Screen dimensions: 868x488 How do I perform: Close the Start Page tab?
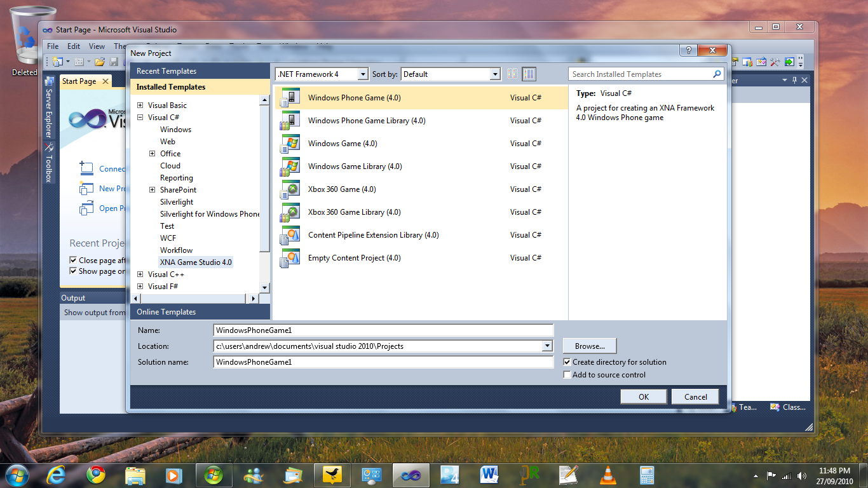pos(105,81)
